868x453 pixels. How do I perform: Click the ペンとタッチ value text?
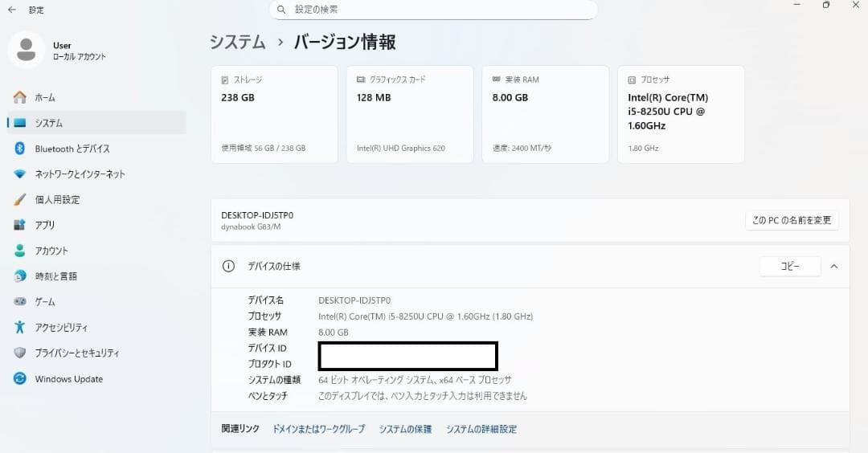[x=423, y=396]
